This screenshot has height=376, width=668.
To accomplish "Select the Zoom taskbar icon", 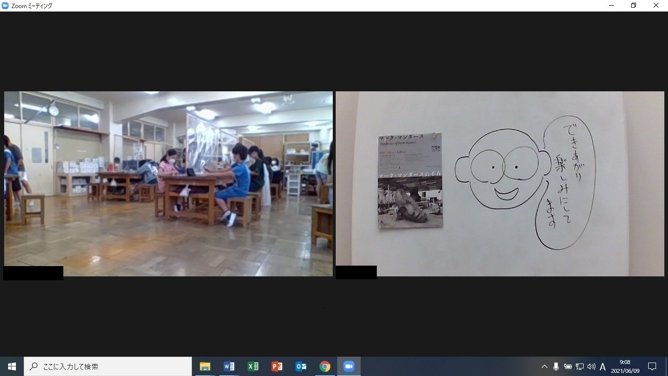I will click(349, 366).
